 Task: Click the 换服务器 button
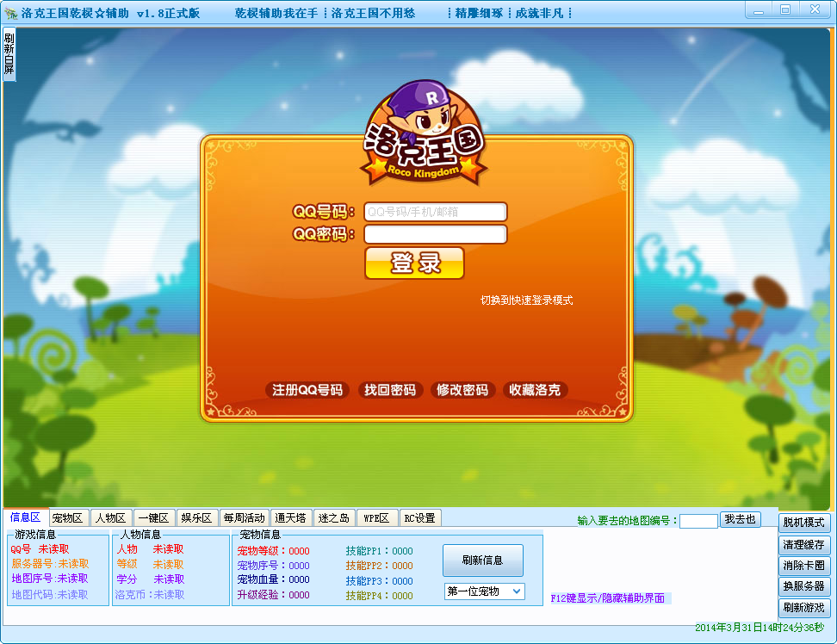804,586
